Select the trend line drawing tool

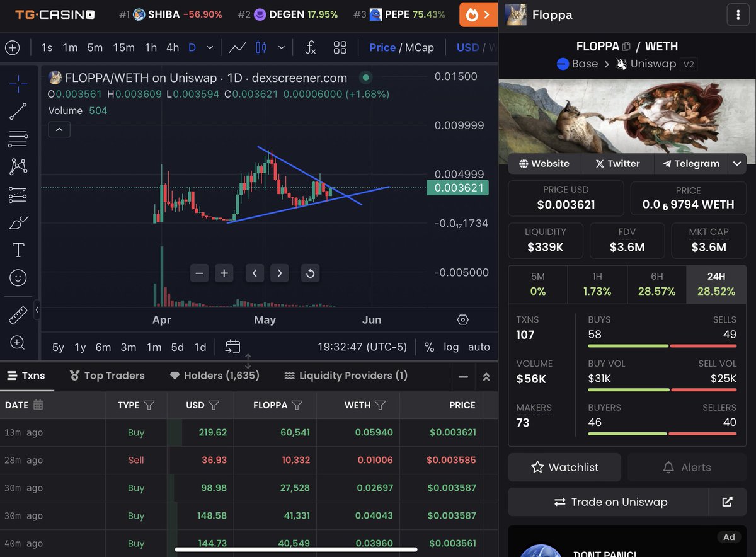(18, 112)
